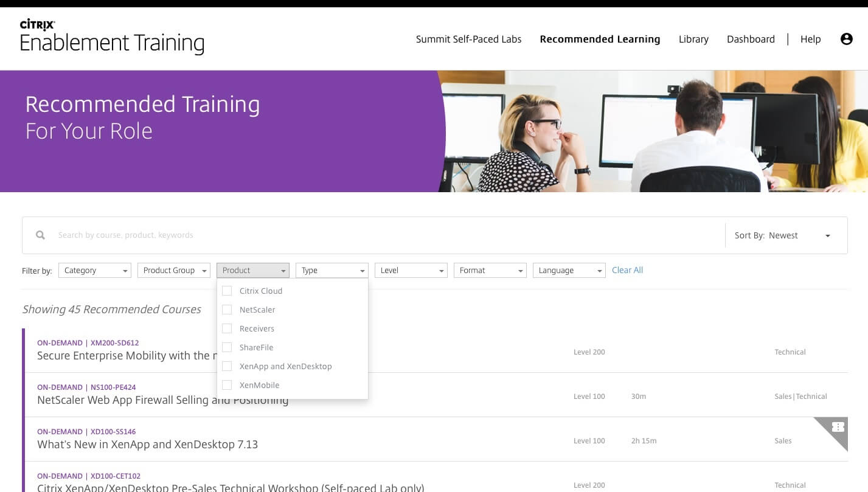
Task: Click the 'Recommended Training' banner heading
Action: tap(142, 105)
